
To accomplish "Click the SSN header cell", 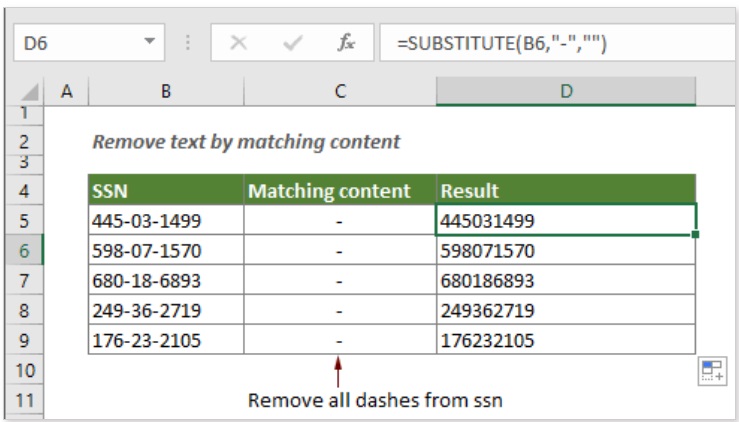I will pos(166,190).
